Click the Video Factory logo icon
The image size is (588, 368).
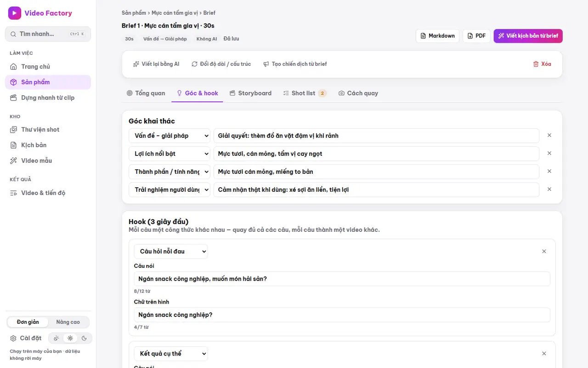coord(15,13)
